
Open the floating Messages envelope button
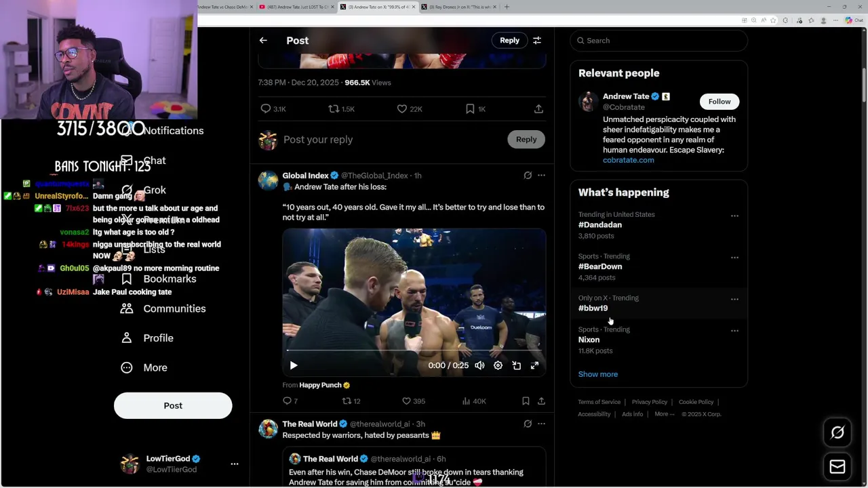[837, 466]
